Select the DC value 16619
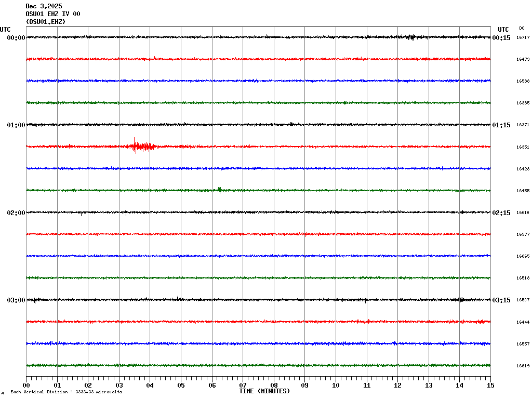 (523, 366)
